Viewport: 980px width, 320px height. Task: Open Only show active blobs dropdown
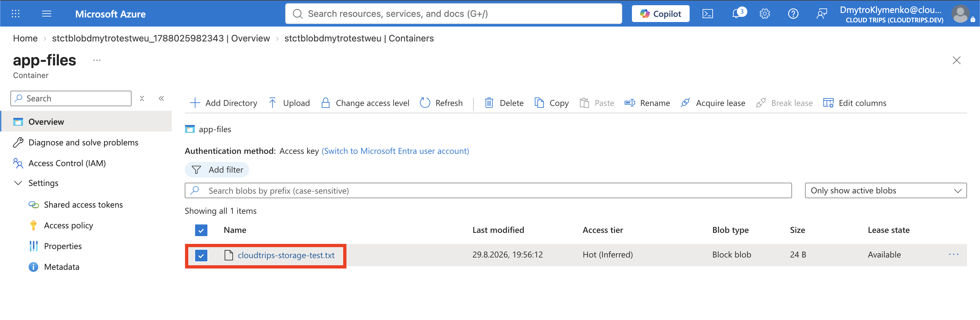point(886,190)
